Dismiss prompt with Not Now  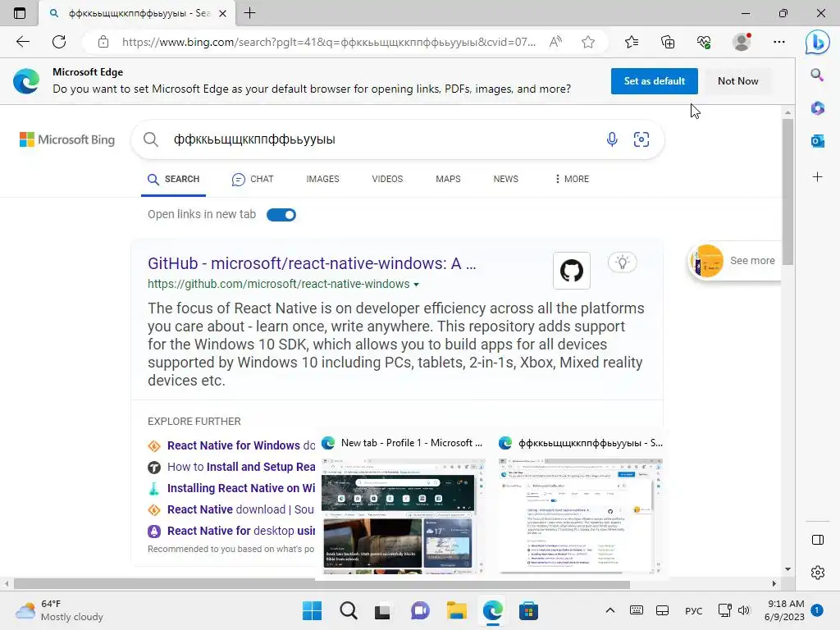tap(737, 81)
